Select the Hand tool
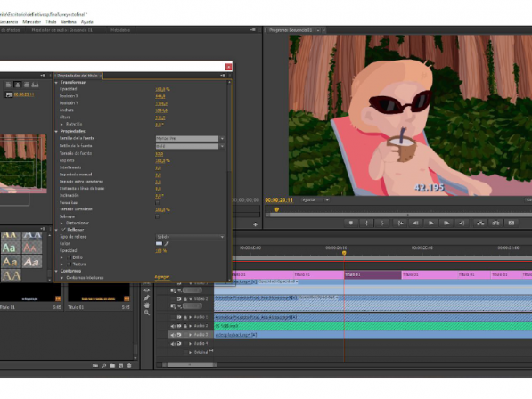 (146, 305)
